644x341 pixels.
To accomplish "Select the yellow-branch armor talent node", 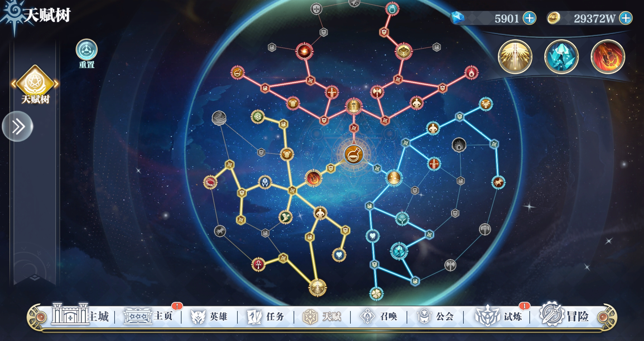I will [287, 154].
